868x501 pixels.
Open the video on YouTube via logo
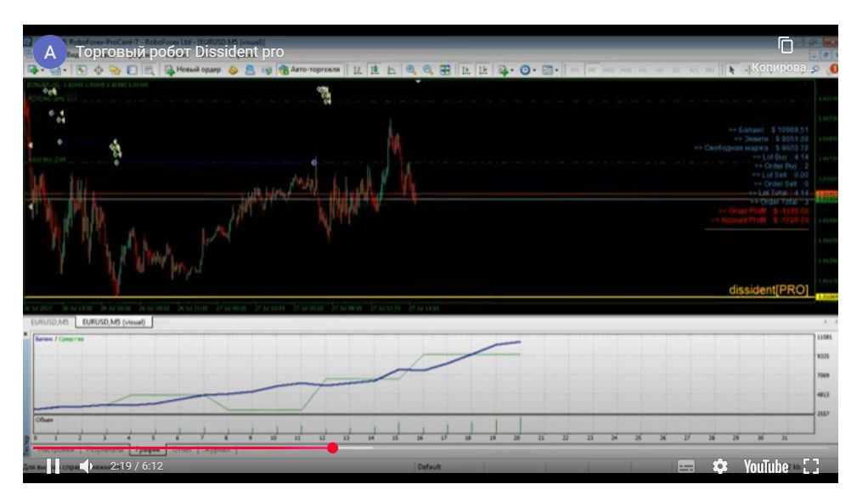765,467
